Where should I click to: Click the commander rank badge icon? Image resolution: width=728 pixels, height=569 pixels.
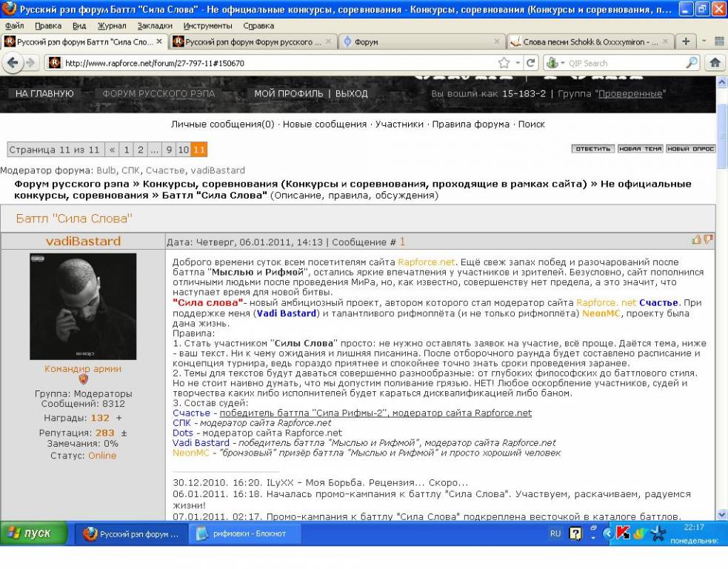coord(83,379)
